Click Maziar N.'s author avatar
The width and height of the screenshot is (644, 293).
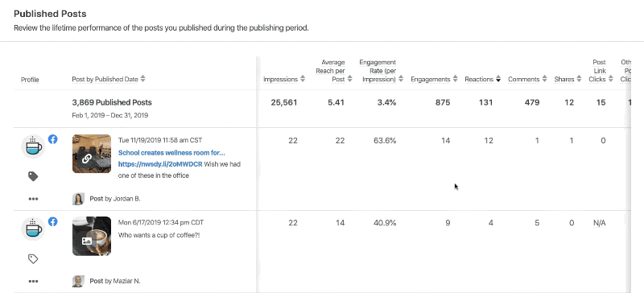(78, 282)
